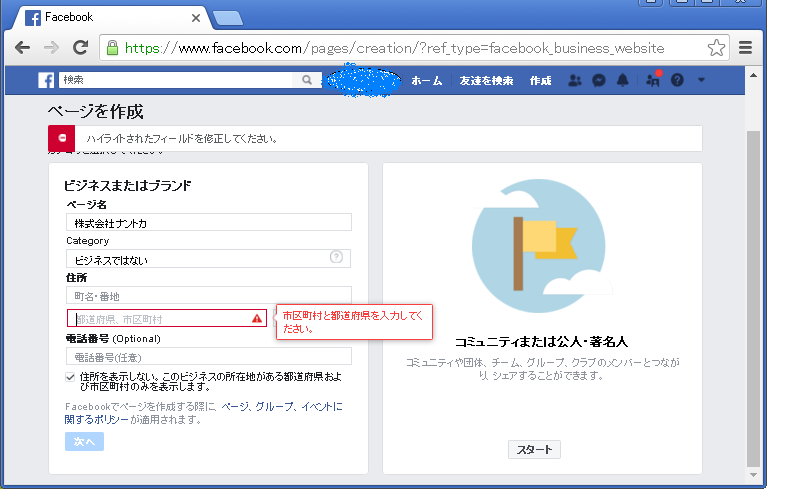Click the 町名・番地 address field
The image size is (800, 500).
[209, 296]
